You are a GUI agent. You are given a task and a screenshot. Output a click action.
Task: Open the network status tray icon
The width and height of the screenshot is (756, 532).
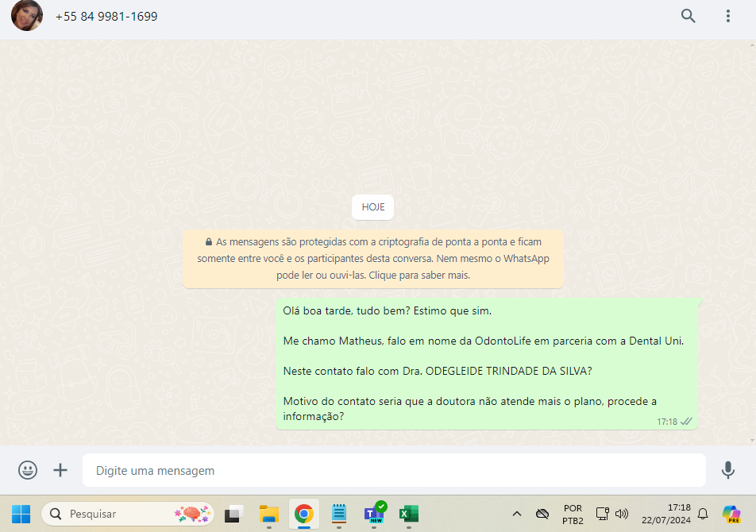pyautogui.click(x=602, y=514)
